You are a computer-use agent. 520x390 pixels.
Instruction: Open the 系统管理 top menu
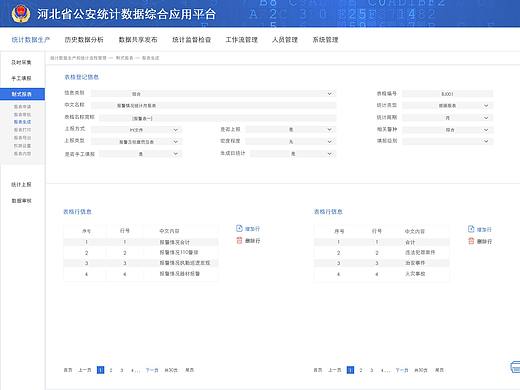click(x=325, y=40)
